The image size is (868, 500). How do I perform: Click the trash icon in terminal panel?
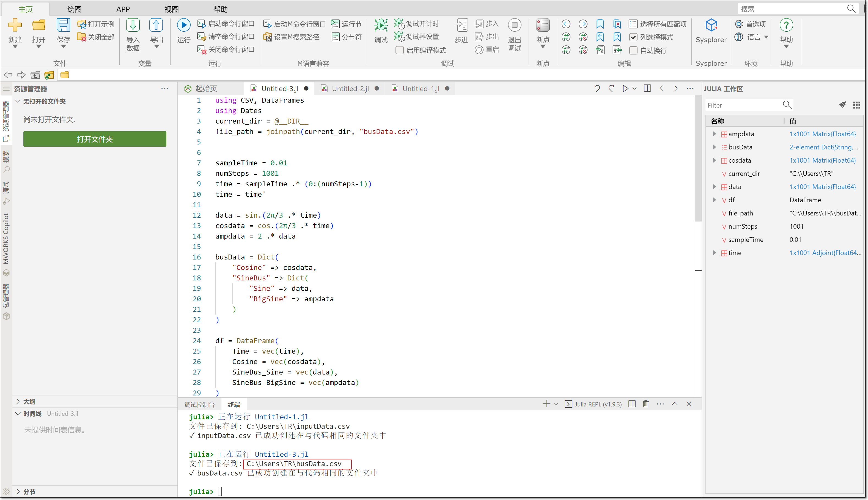645,404
